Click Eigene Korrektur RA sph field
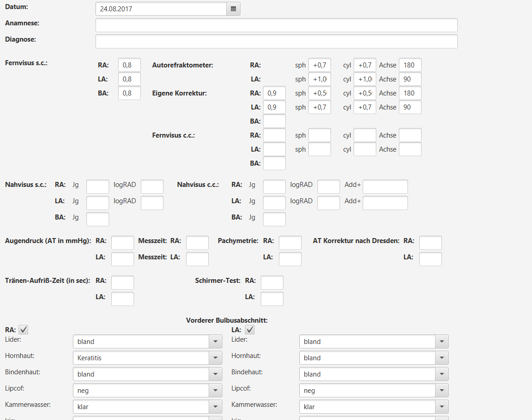The width and height of the screenshot is (532, 420). click(x=320, y=93)
